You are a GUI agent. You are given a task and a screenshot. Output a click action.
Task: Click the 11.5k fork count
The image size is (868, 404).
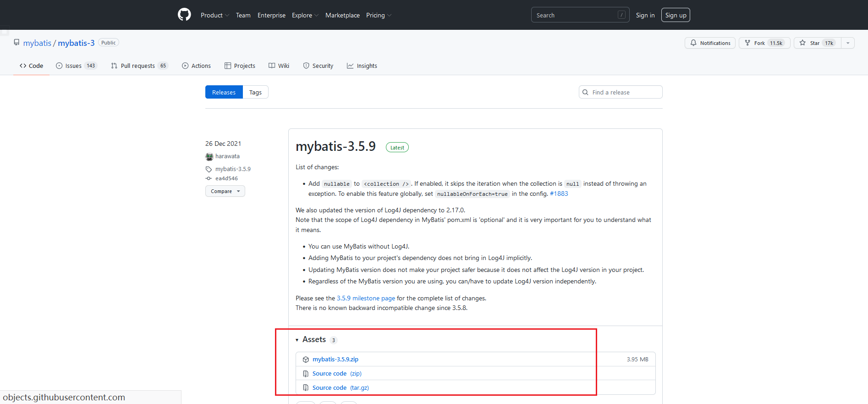(x=776, y=43)
